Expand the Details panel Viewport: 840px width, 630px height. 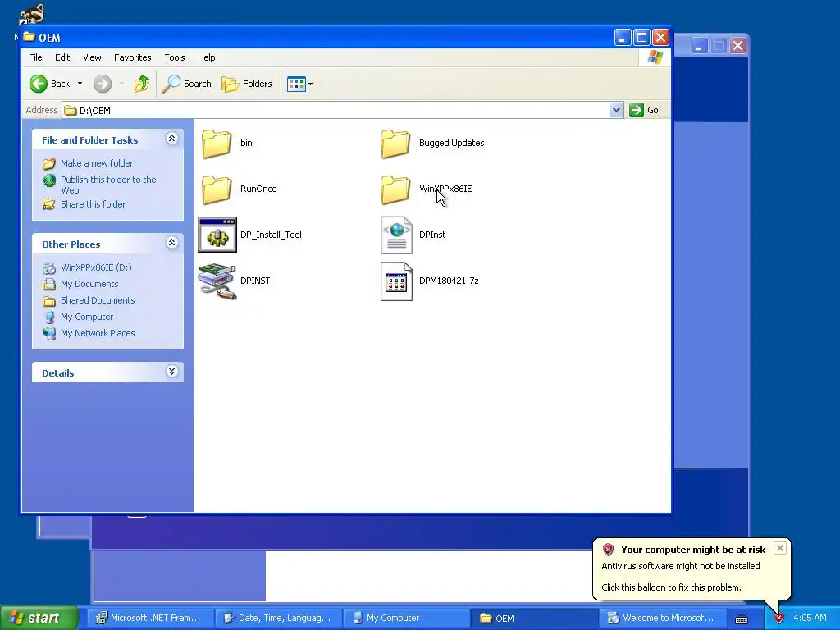point(171,372)
